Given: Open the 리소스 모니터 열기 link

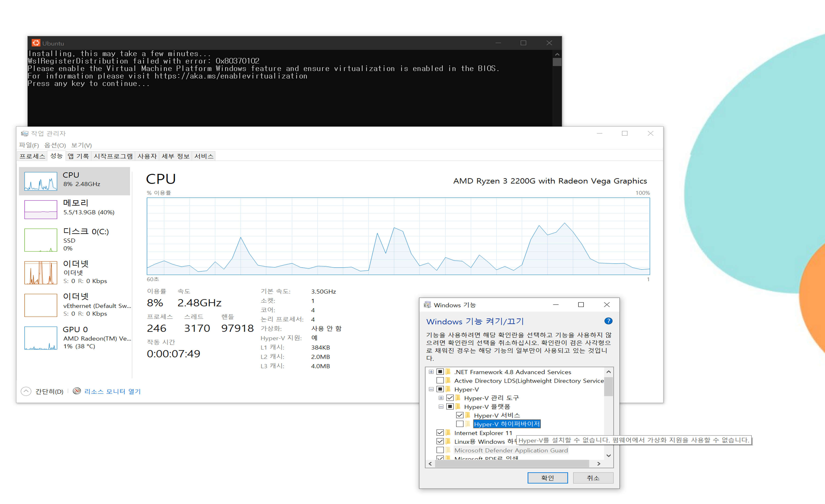Looking at the screenshot, I should click(112, 391).
